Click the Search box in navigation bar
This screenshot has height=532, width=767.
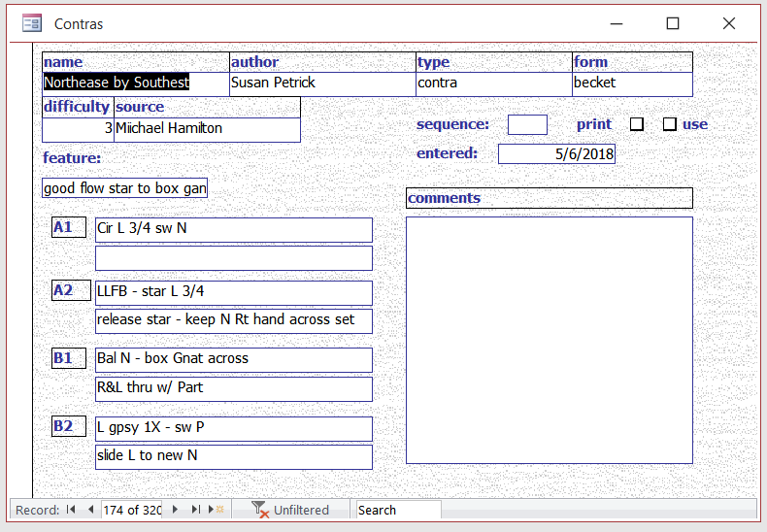click(x=398, y=510)
